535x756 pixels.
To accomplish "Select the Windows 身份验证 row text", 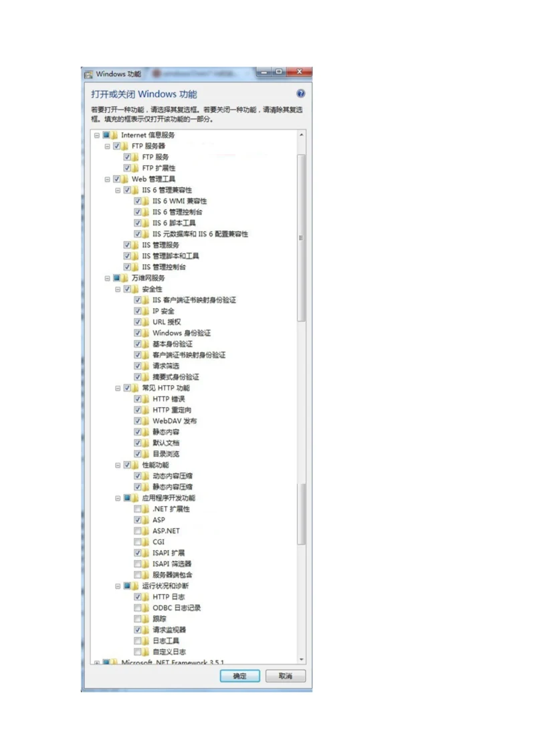I will pos(181,333).
